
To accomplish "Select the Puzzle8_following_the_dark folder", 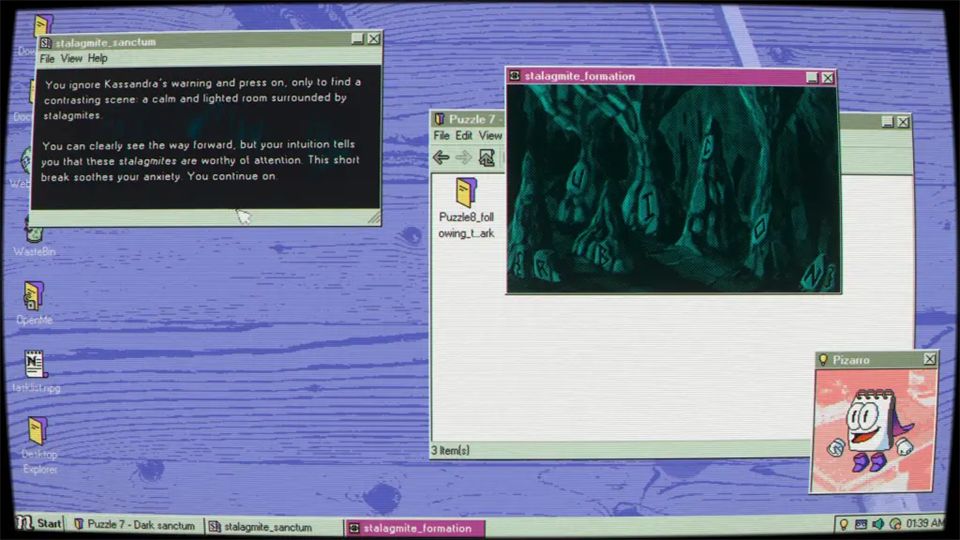I will click(466, 208).
